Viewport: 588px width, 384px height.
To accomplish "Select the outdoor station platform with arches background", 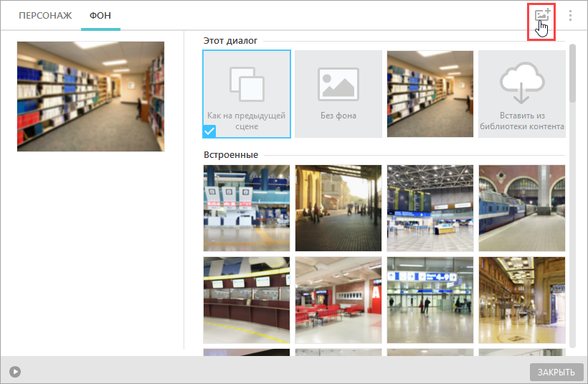I will coord(338,208).
